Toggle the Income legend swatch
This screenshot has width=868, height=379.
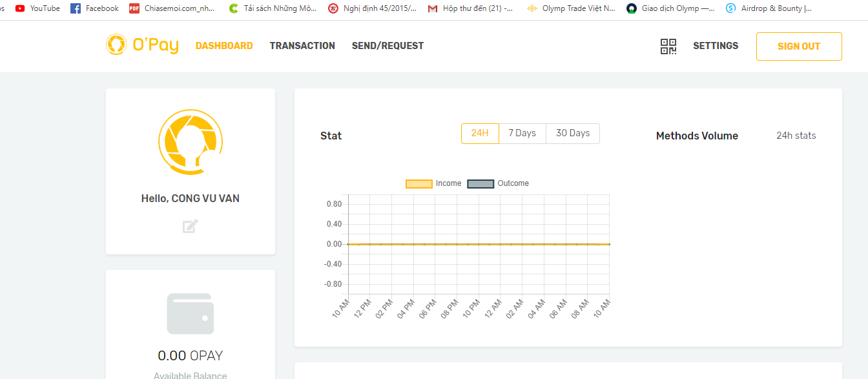pos(418,183)
